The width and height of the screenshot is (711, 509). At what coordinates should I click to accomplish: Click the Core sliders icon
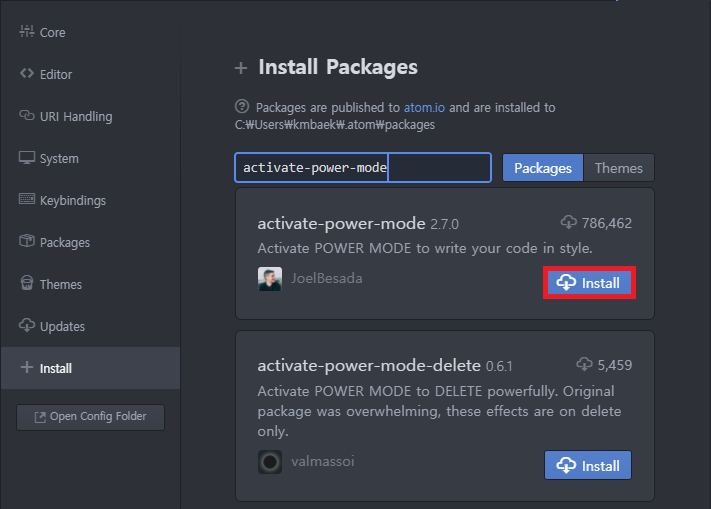click(27, 31)
